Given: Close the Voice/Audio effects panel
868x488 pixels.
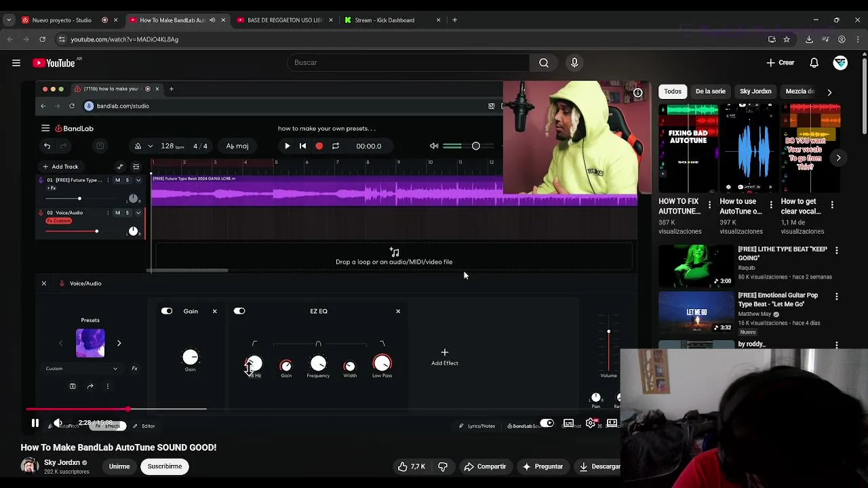Looking at the screenshot, I should click(x=44, y=283).
